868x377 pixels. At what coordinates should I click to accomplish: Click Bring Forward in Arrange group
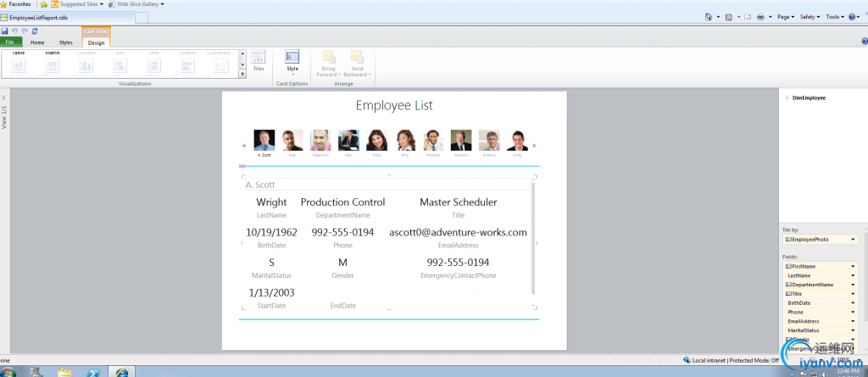tap(328, 64)
